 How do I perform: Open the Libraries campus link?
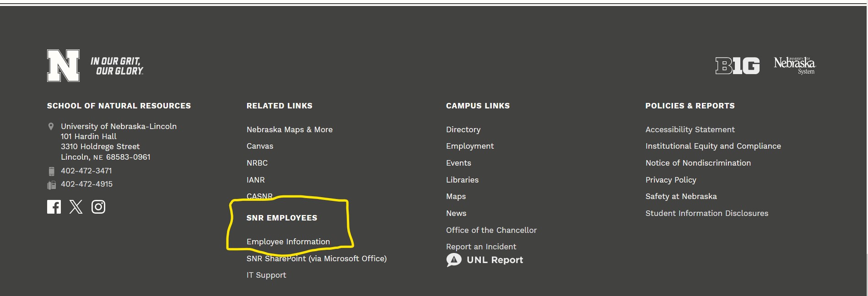(462, 180)
